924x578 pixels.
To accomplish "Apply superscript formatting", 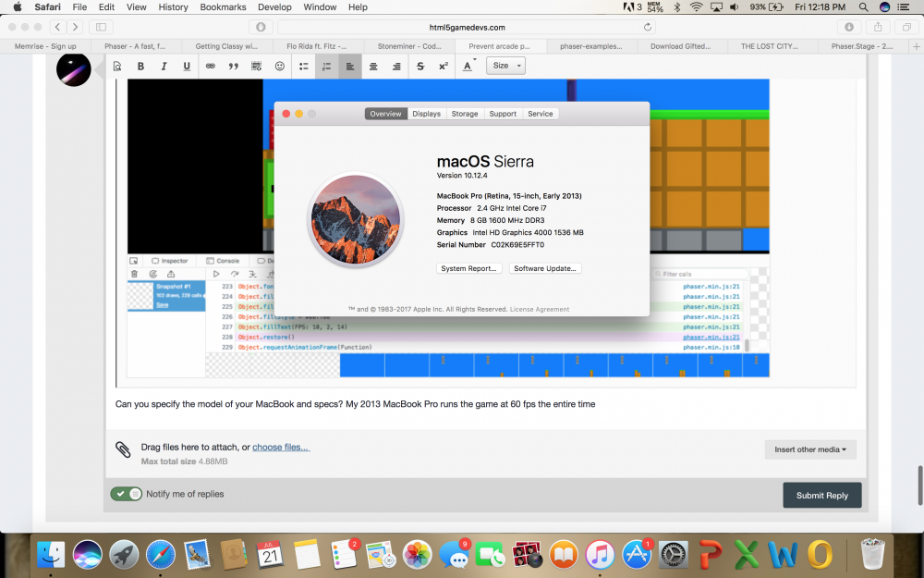I will [444, 66].
